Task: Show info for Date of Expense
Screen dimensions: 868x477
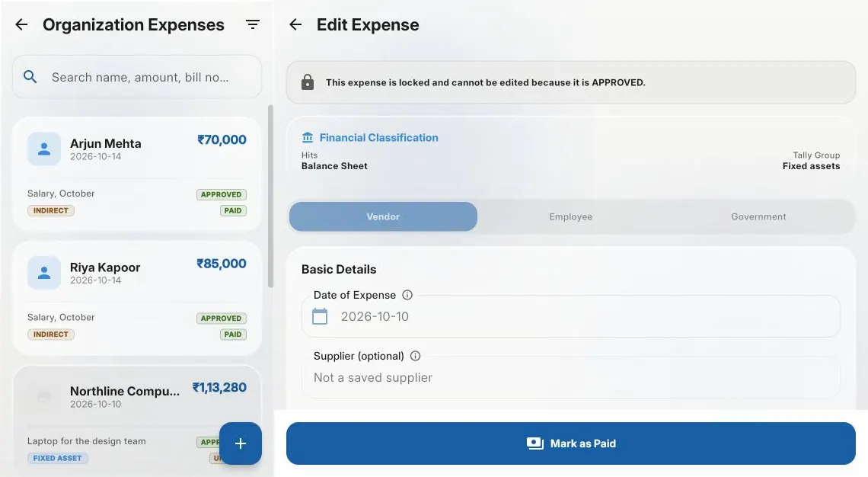Action: pyautogui.click(x=407, y=295)
